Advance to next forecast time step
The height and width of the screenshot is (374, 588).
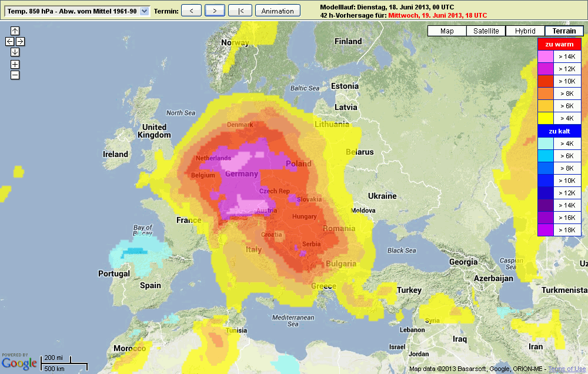(x=215, y=11)
